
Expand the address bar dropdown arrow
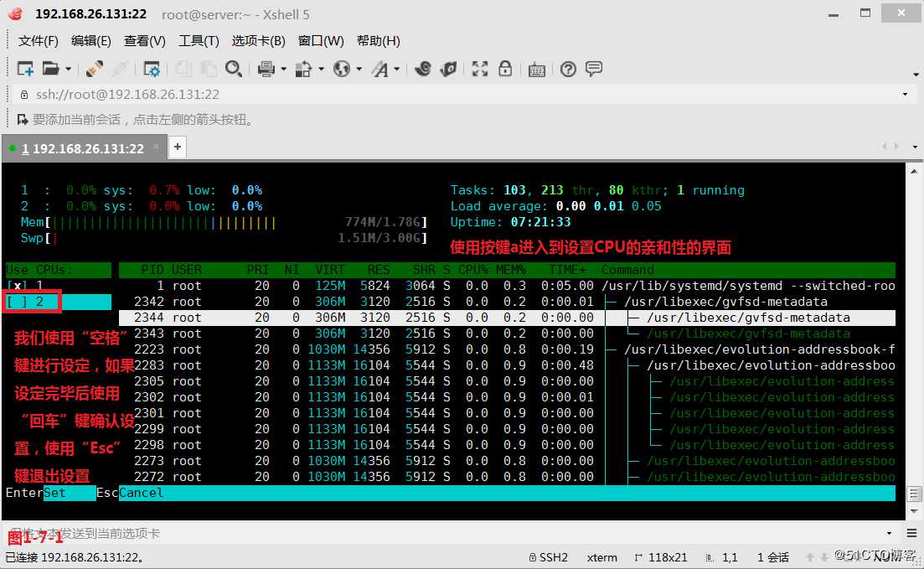click(905, 95)
